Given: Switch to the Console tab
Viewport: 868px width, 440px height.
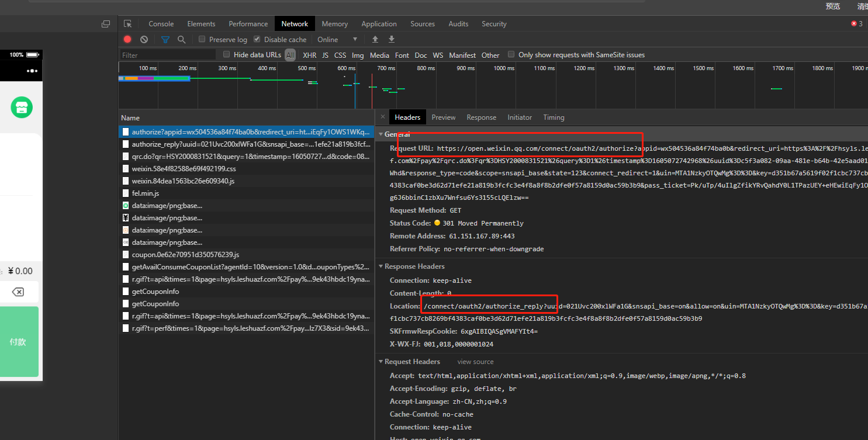Looking at the screenshot, I should [x=161, y=24].
